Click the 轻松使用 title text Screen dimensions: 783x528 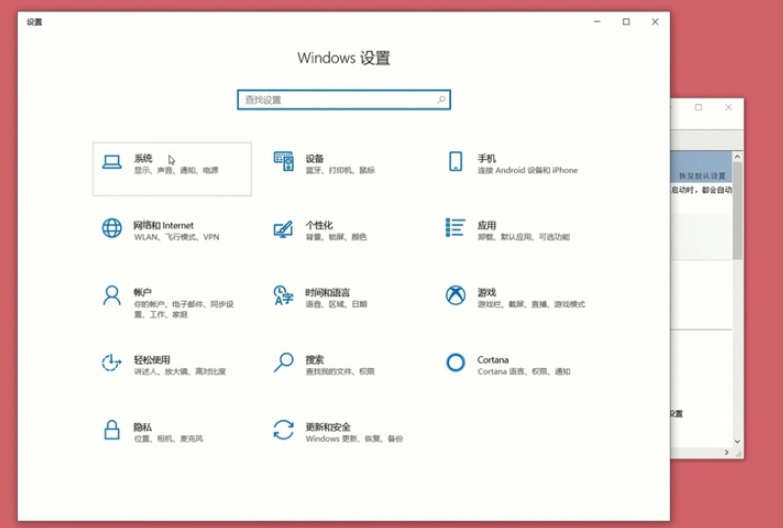click(152, 360)
